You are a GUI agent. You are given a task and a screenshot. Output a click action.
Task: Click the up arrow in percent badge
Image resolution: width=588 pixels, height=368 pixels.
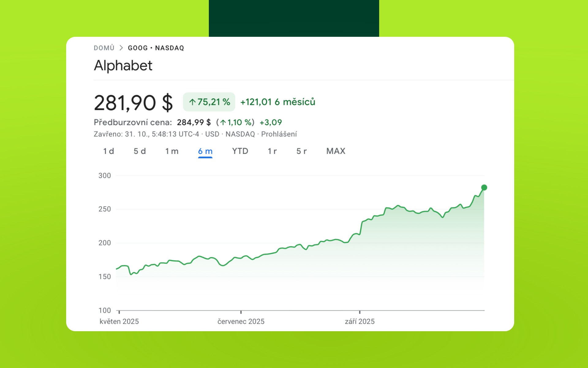(x=192, y=102)
